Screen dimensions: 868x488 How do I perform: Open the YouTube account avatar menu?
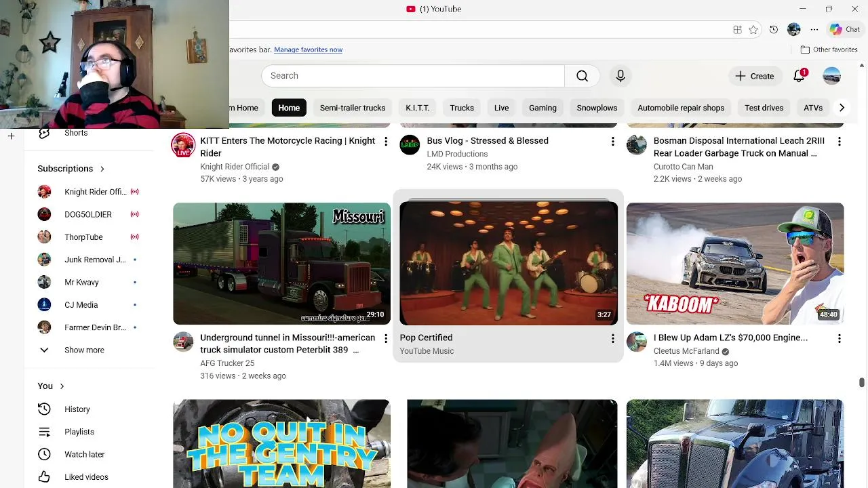coord(832,76)
